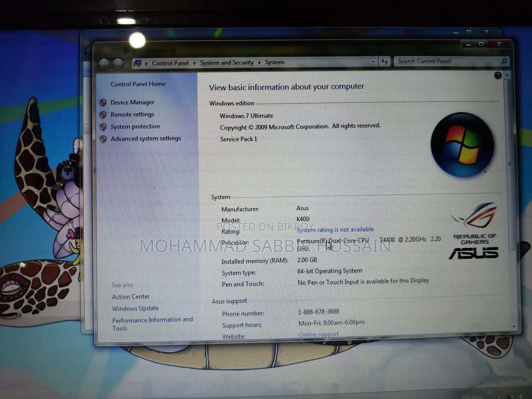Open System protection

[135, 127]
